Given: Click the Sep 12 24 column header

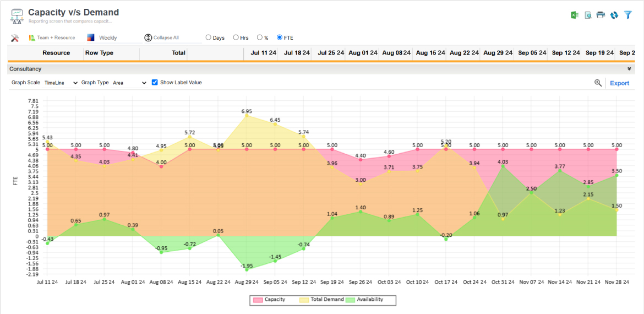Looking at the screenshot, I should [x=566, y=52].
